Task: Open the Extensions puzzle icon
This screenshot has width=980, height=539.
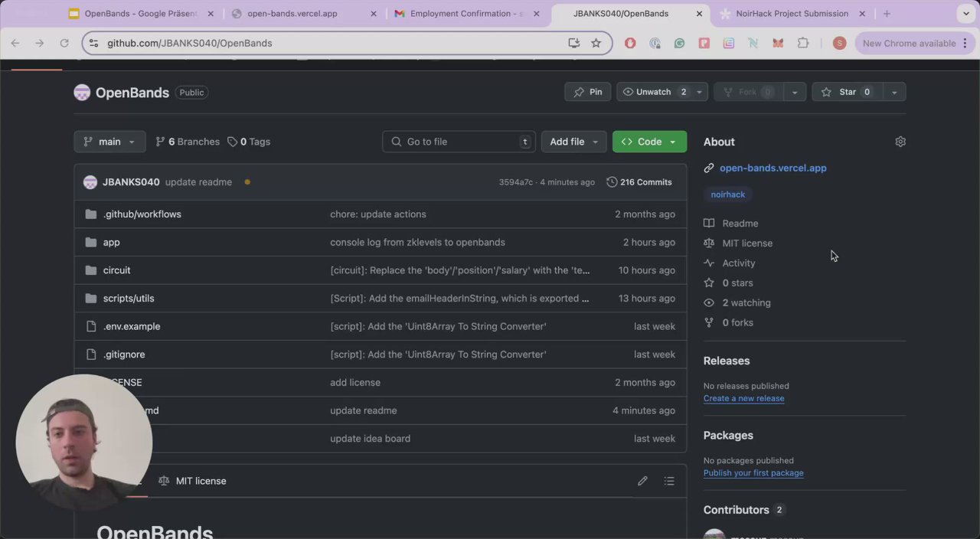Action: [x=803, y=43]
